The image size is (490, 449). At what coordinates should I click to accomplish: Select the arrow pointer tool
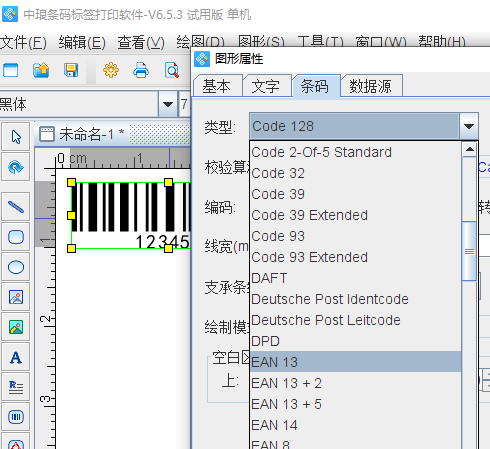click(16, 137)
